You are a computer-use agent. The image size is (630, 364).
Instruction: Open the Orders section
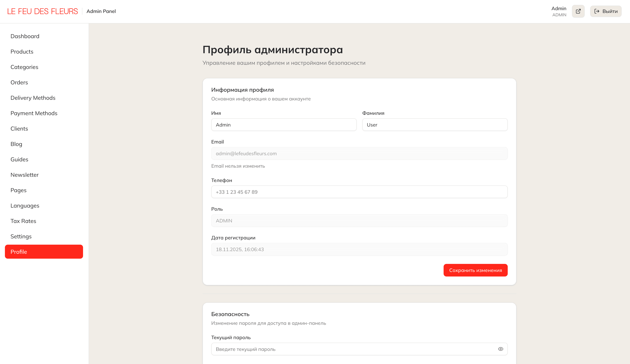[x=19, y=82]
